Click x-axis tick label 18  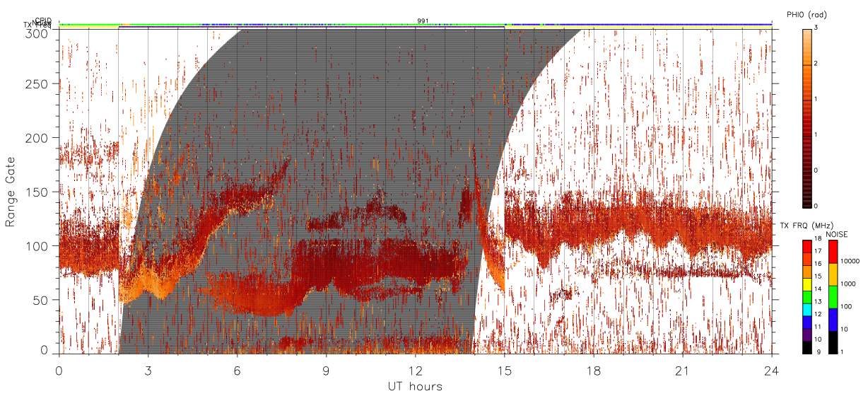tap(593, 371)
